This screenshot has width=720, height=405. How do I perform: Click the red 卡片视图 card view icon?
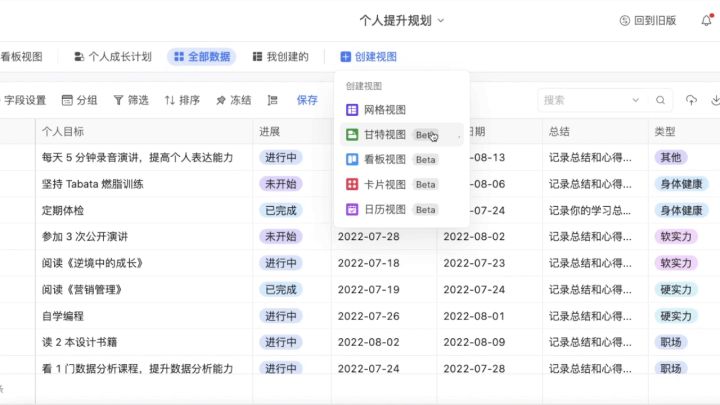pos(352,185)
